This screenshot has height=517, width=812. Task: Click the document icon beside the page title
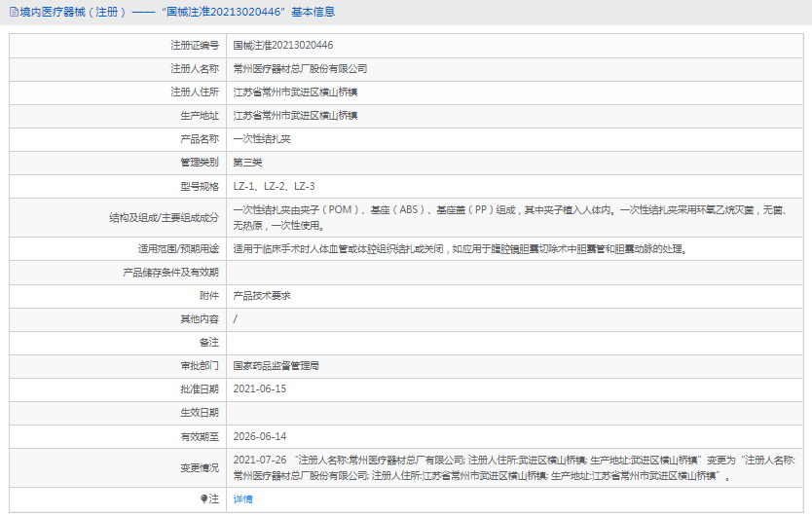tap(14, 12)
